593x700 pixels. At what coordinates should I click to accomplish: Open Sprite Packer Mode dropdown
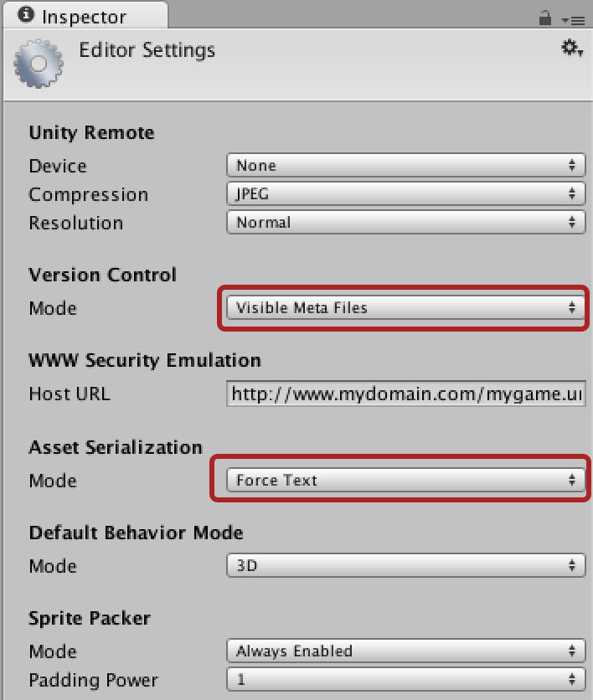coord(406,651)
